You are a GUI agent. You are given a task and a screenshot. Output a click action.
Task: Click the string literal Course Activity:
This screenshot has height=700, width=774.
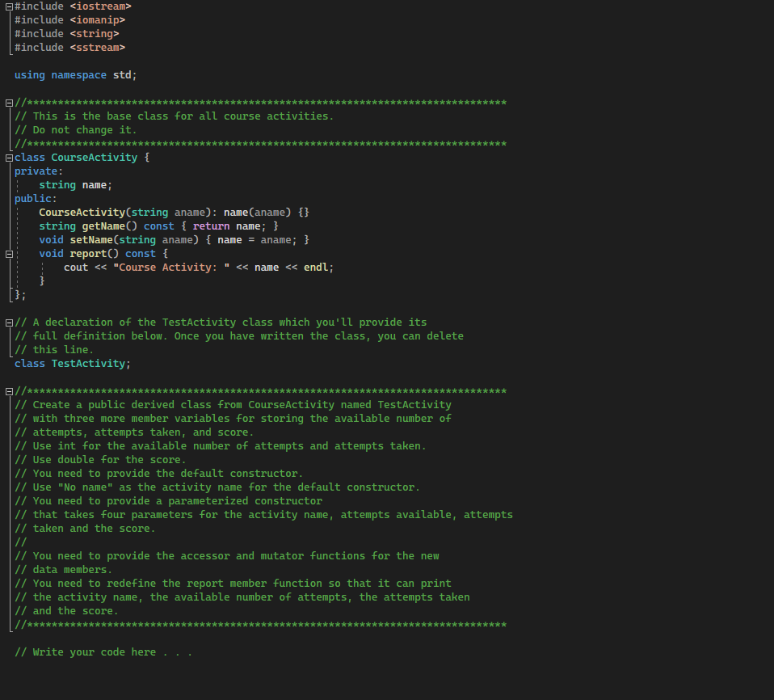[x=170, y=267]
